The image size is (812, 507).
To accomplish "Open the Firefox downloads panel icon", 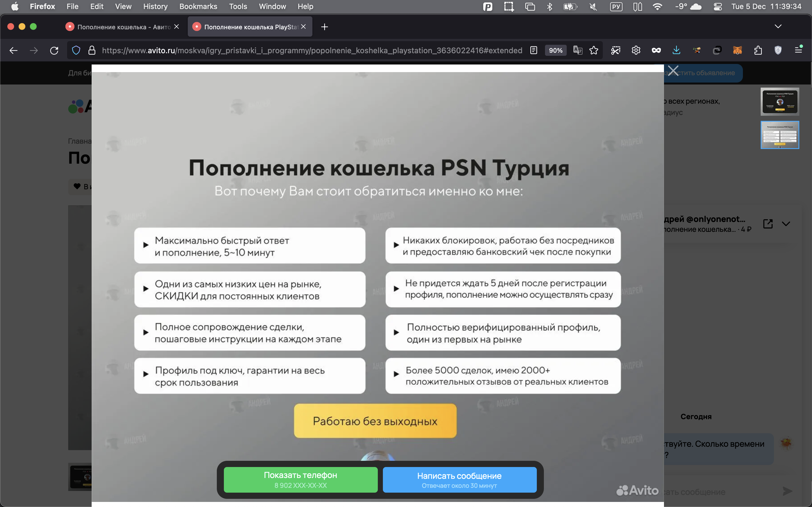I will 676,50.
